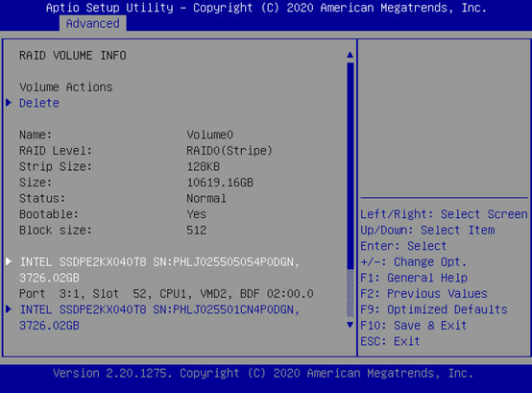Click the scrollbar down arrow
Viewport: 532px width, 393px height.
pyautogui.click(x=351, y=325)
